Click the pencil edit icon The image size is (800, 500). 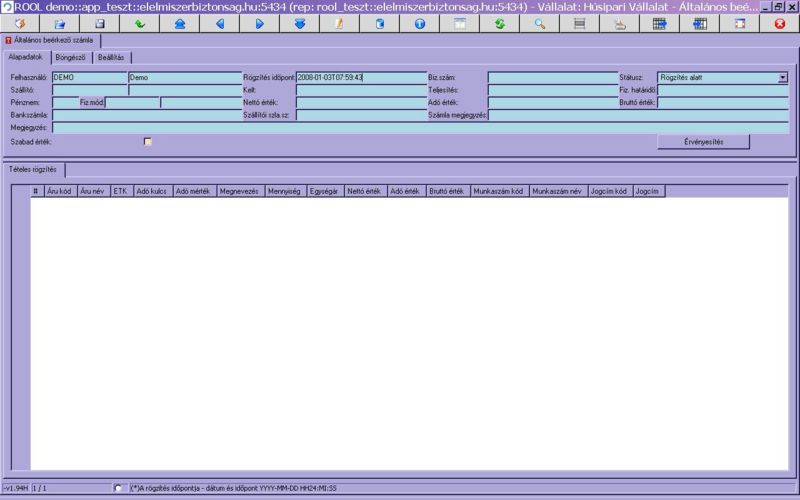click(x=339, y=23)
